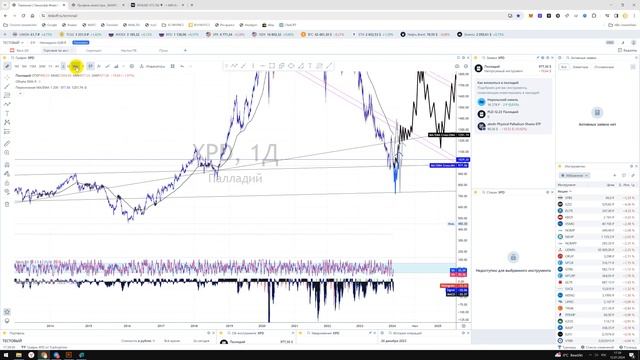
Task: Choose the ellipse shape in floating drawing toolbar
Action: point(291,66)
